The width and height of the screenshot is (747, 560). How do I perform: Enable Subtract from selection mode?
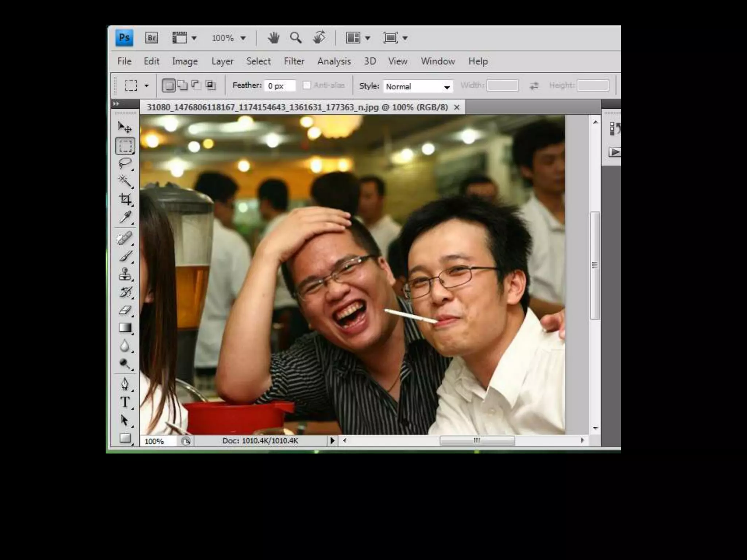(196, 85)
